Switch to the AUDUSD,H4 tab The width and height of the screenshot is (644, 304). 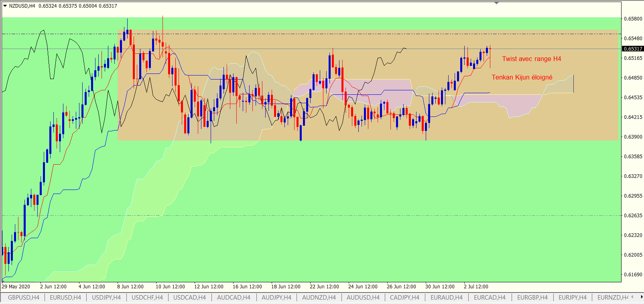tap(363, 298)
